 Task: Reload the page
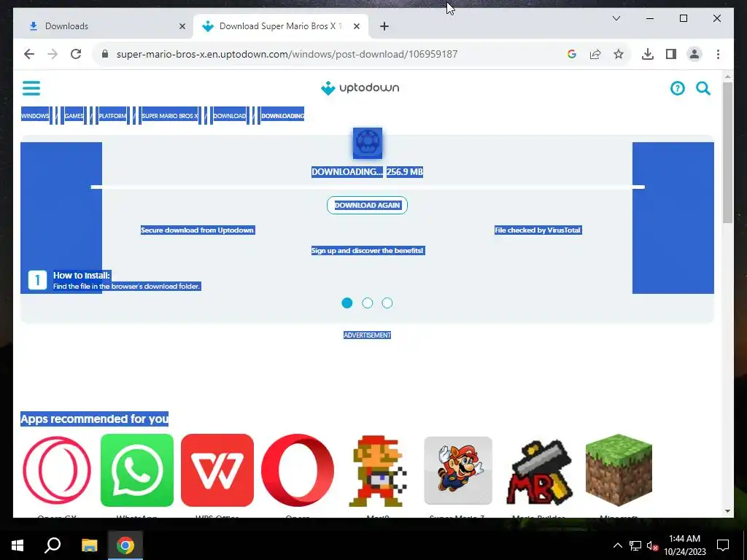76,54
